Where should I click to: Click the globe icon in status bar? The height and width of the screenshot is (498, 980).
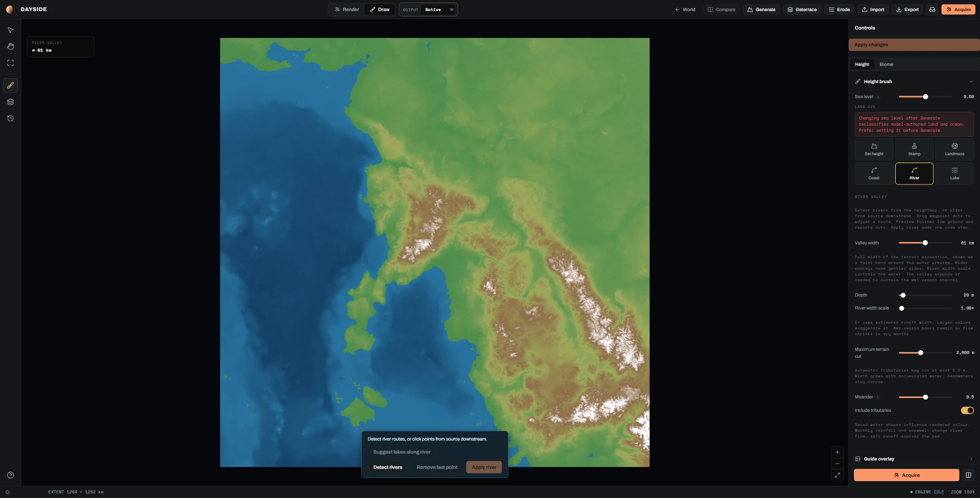pos(8,492)
